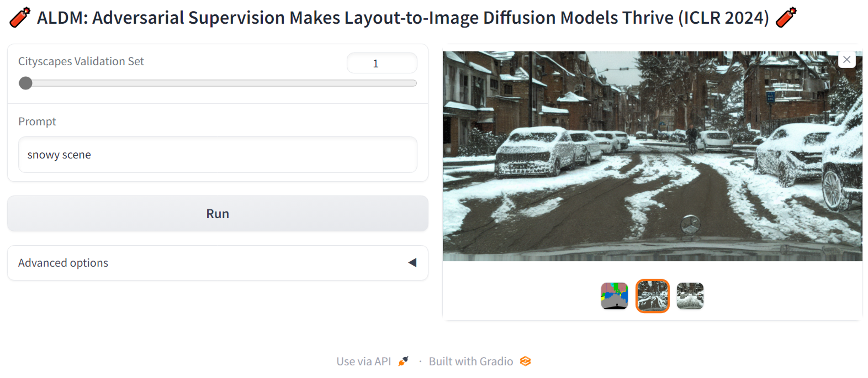Viewport: 868px width, 378px height.
Task: Open the Use via API link
Action: [363, 361]
